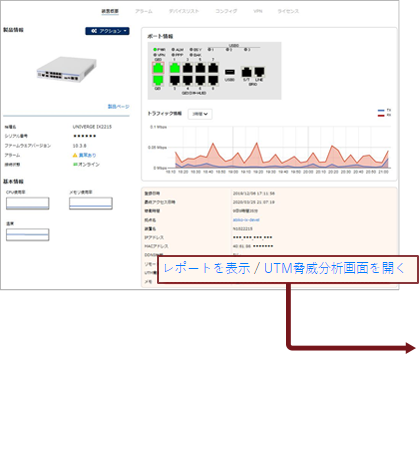
Task: Select green switch port 1 icon
Action: (x=175, y=68)
